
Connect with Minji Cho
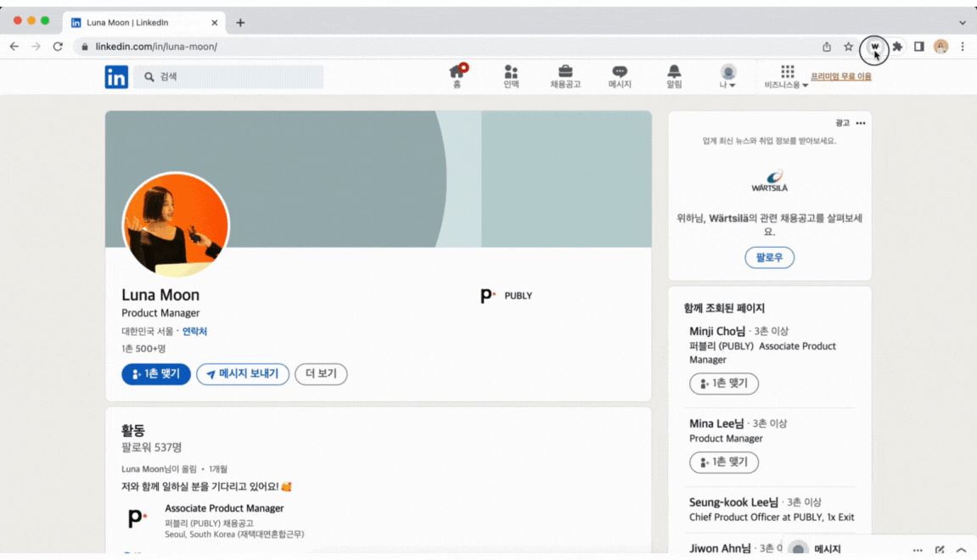click(x=724, y=384)
